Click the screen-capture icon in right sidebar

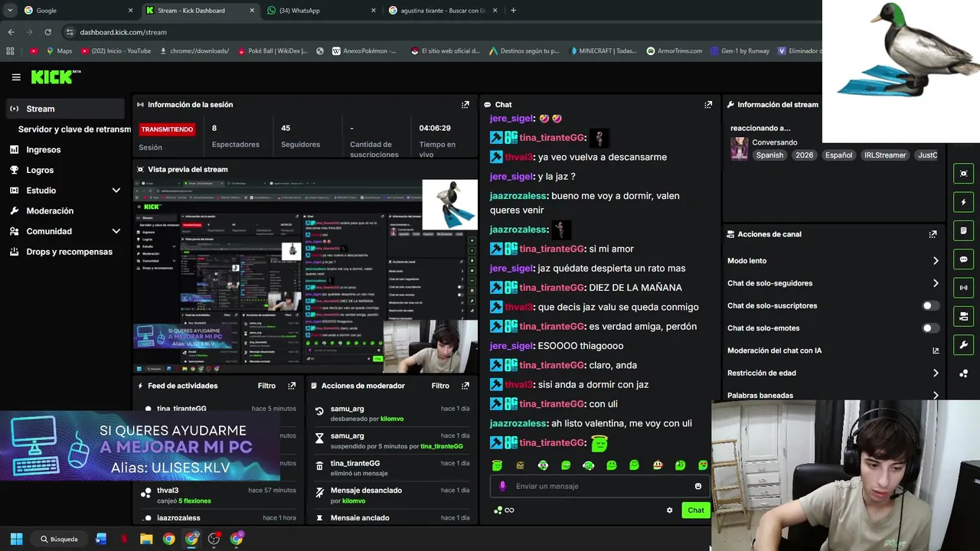click(x=964, y=174)
